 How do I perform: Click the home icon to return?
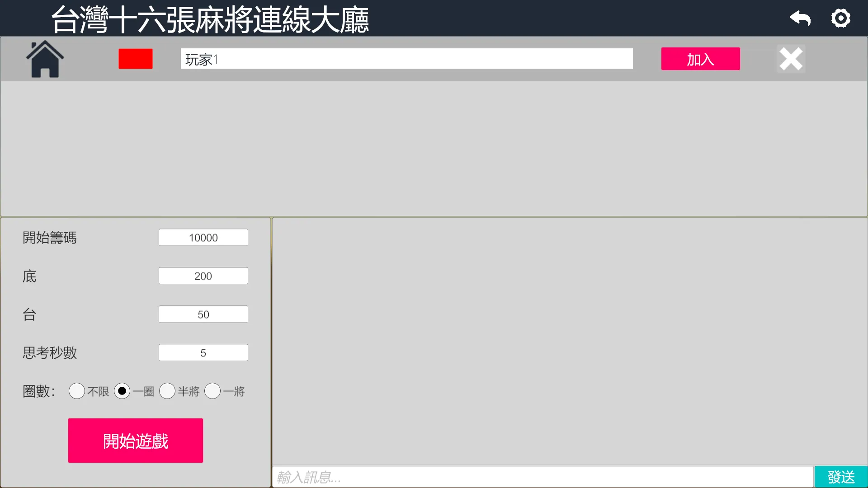[45, 59]
